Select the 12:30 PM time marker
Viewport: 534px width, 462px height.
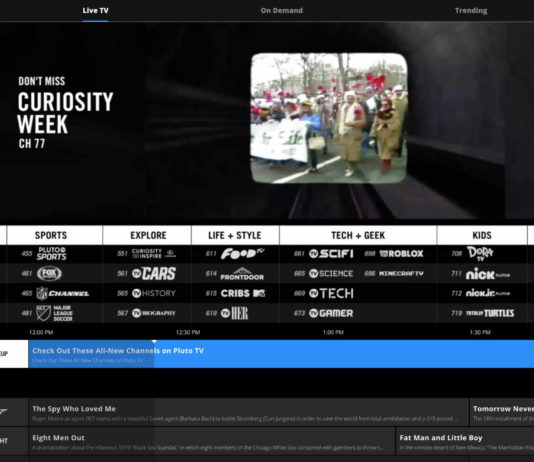188,332
